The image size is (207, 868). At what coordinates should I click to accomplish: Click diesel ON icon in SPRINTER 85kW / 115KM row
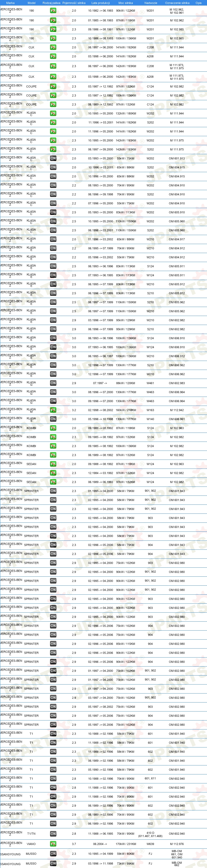point(53,644)
